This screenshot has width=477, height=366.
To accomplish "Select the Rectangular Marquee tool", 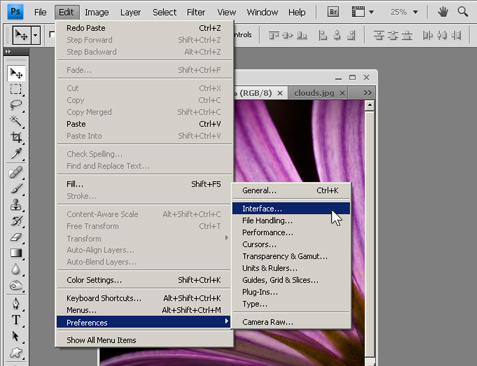I will click(16, 89).
